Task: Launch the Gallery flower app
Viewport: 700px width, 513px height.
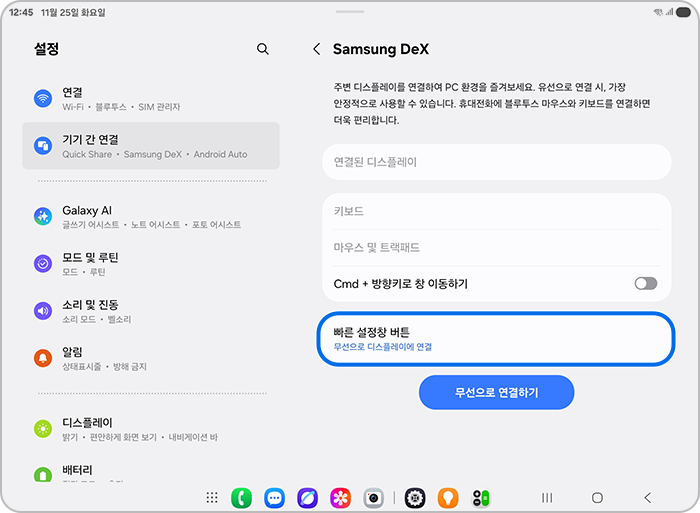Action: click(340, 498)
